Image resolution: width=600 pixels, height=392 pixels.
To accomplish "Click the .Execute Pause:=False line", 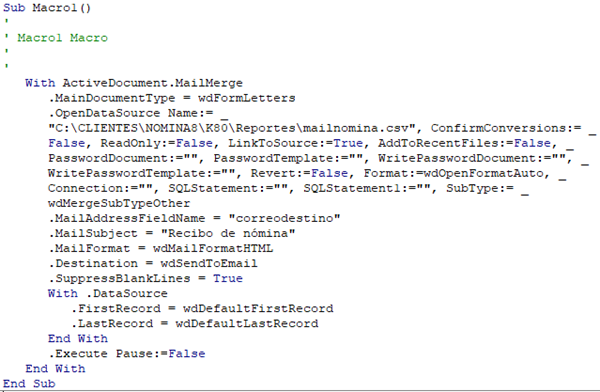I will [x=127, y=353].
